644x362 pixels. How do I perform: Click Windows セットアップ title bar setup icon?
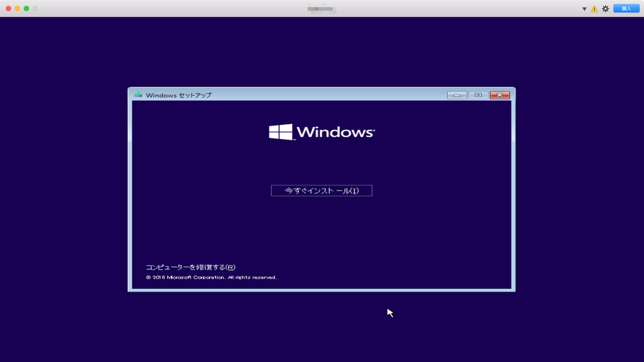(139, 95)
